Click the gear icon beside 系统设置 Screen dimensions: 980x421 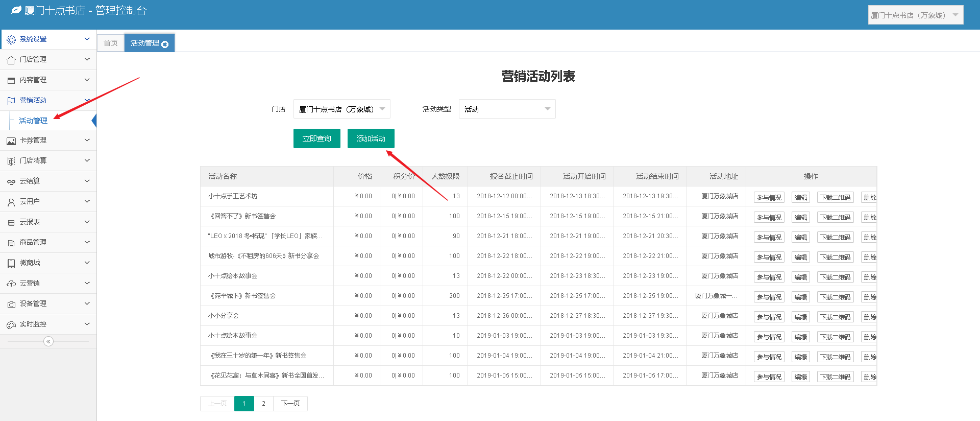pos(11,39)
